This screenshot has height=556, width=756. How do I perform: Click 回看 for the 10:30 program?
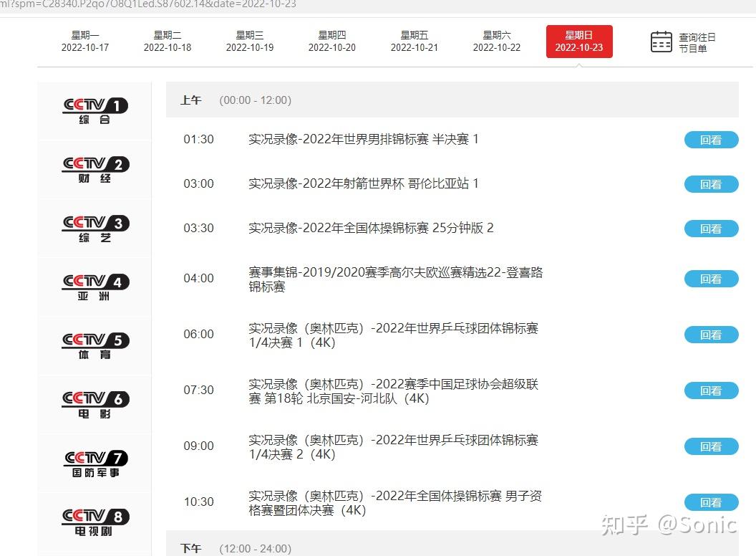coord(711,503)
